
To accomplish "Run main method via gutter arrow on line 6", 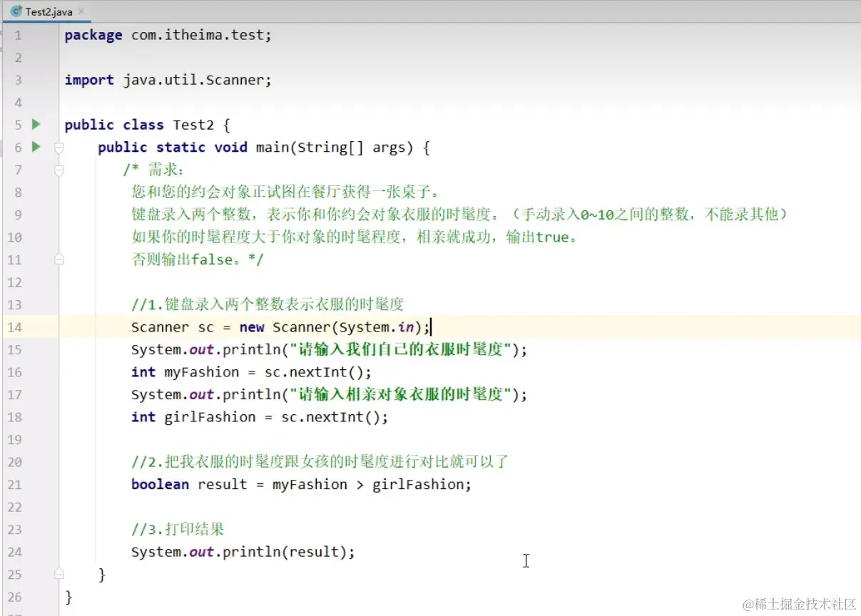I will click(36, 148).
